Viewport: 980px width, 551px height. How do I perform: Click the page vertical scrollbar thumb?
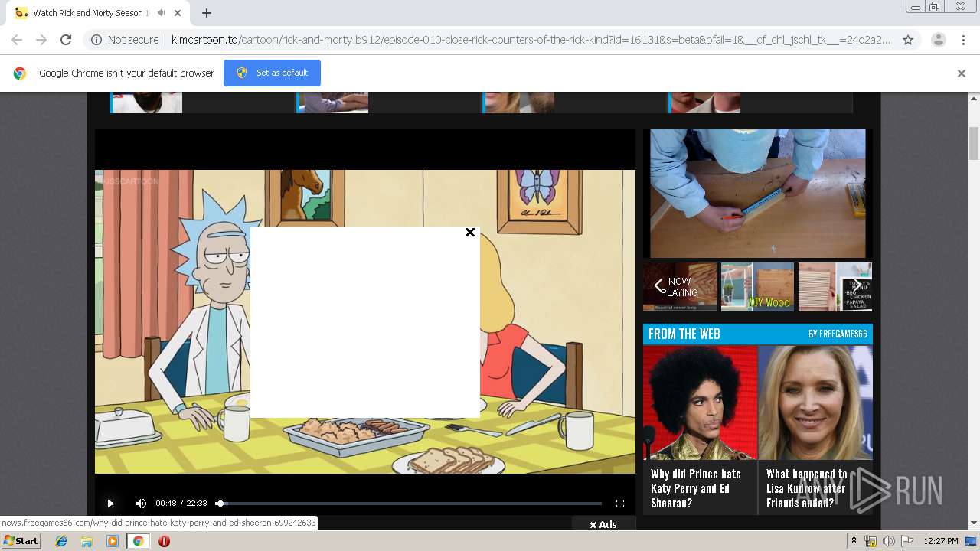(974, 143)
